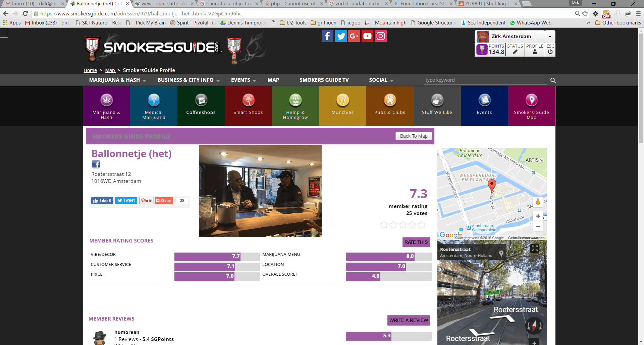Click the browser address bar URL

[x=141, y=14]
